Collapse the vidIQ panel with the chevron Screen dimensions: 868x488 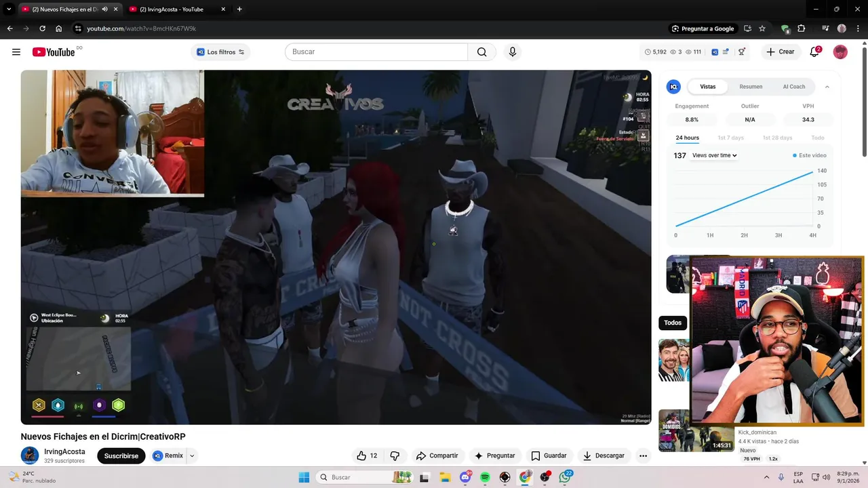[x=827, y=87]
